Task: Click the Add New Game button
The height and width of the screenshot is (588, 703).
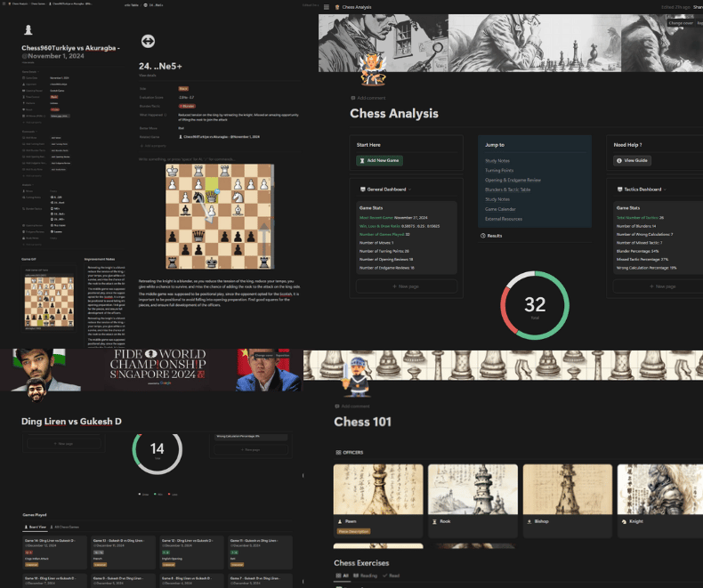Action: [379, 160]
